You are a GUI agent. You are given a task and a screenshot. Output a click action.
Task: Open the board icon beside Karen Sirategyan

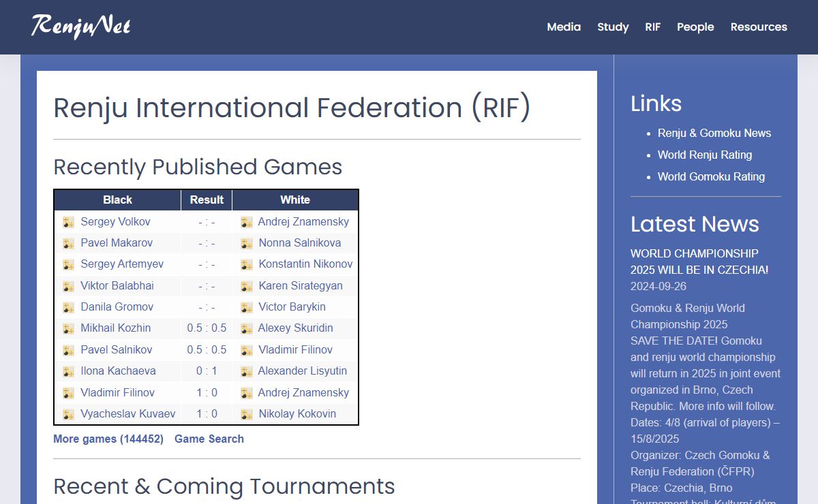tap(247, 286)
